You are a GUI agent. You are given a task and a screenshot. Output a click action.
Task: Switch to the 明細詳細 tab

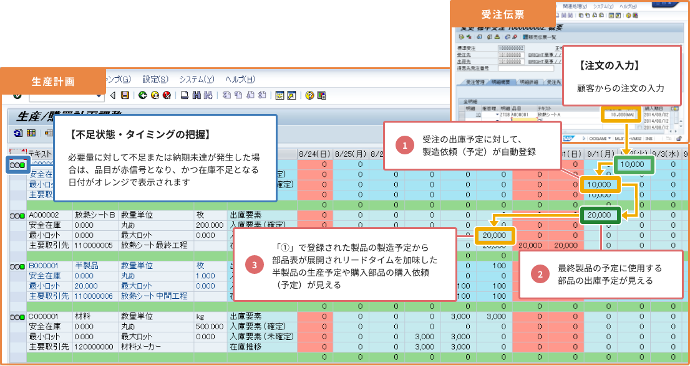coord(529,82)
